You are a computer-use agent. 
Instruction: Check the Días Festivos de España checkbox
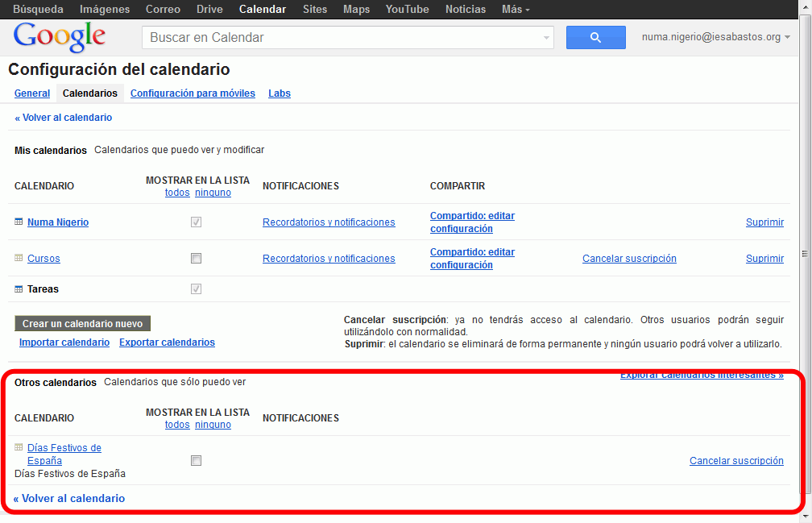pos(196,461)
